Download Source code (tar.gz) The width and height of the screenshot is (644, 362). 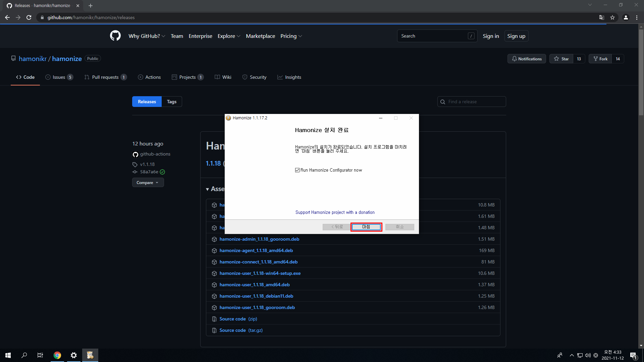[x=241, y=330]
